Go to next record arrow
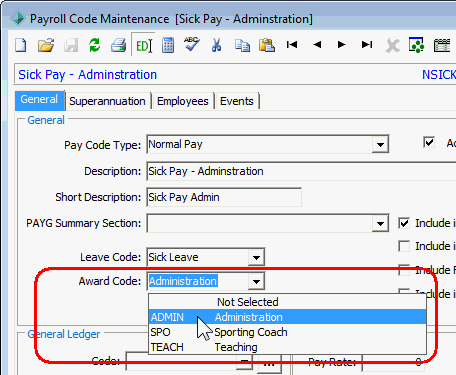456x375 pixels. (341, 44)
